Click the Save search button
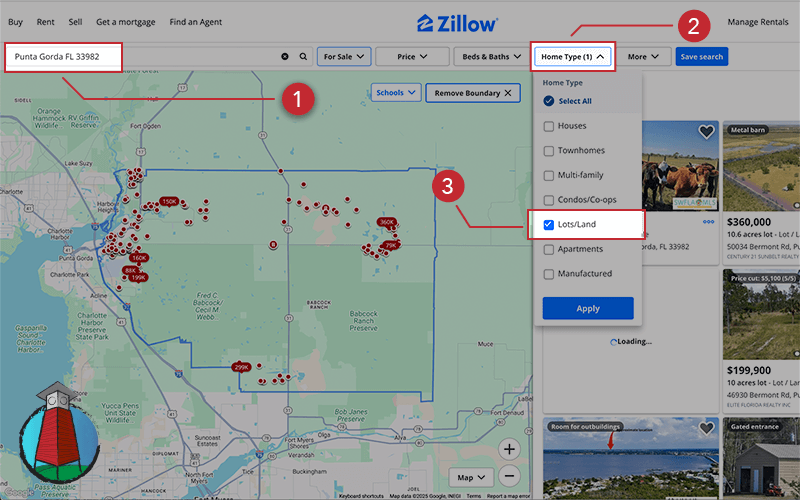Viewport: 800px width, 500px height. click(x=702, y=57)
